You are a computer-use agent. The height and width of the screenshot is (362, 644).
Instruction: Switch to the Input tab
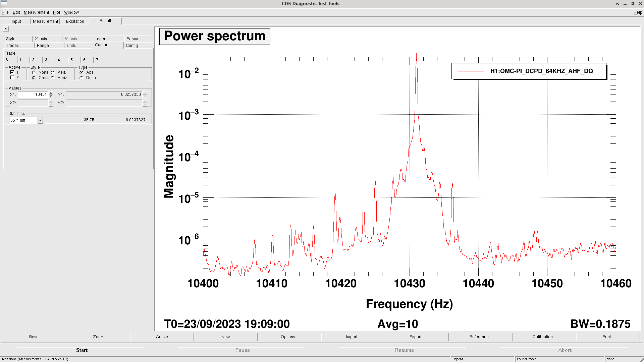point(16,21)
